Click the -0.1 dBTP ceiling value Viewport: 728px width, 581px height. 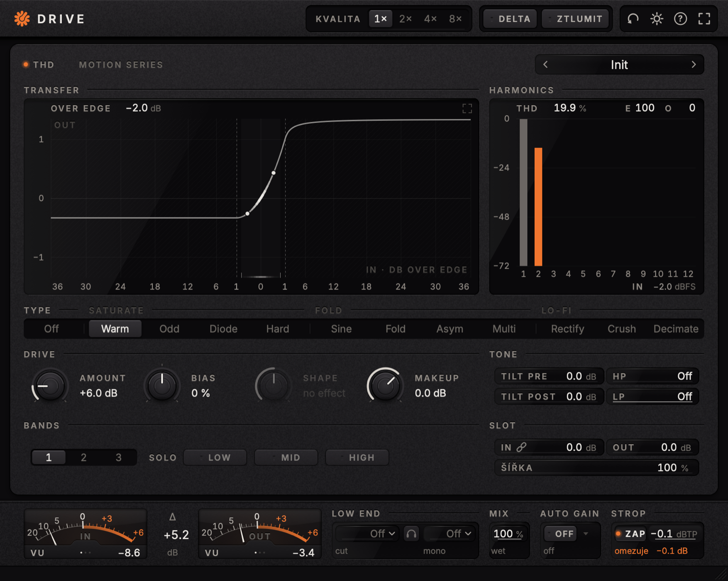[673, 534]
